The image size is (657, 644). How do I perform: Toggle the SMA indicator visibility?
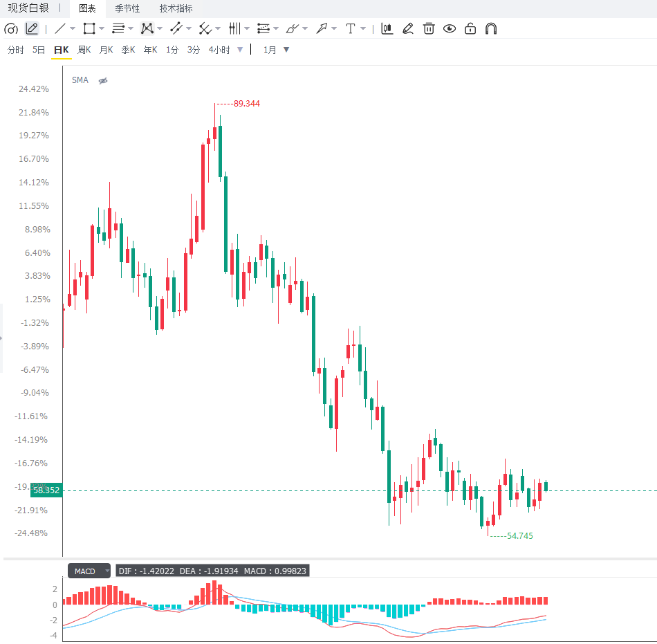(103, 80)
